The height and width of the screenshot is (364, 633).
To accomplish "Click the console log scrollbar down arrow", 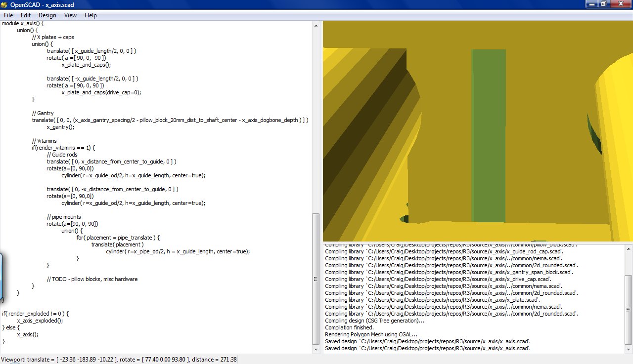I will pyautogui.click(x=628, y=349).
